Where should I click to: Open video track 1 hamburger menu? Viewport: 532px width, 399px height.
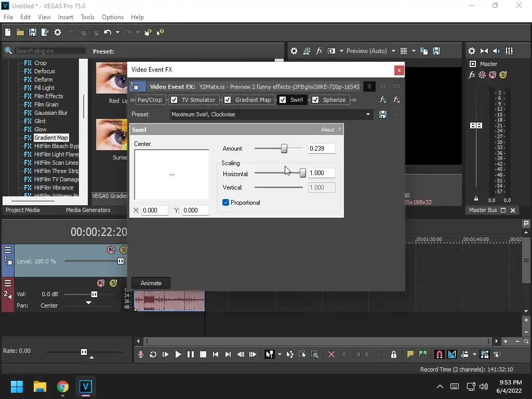click(8, 250)
